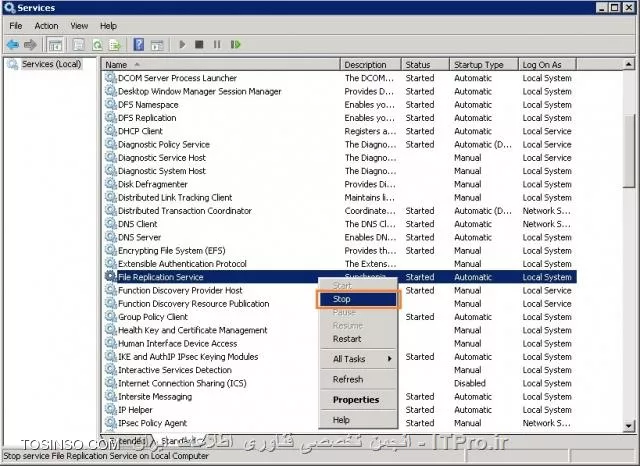Select Encrypting File System (EFS) service
640x466 pixels.
click(339, 251)
